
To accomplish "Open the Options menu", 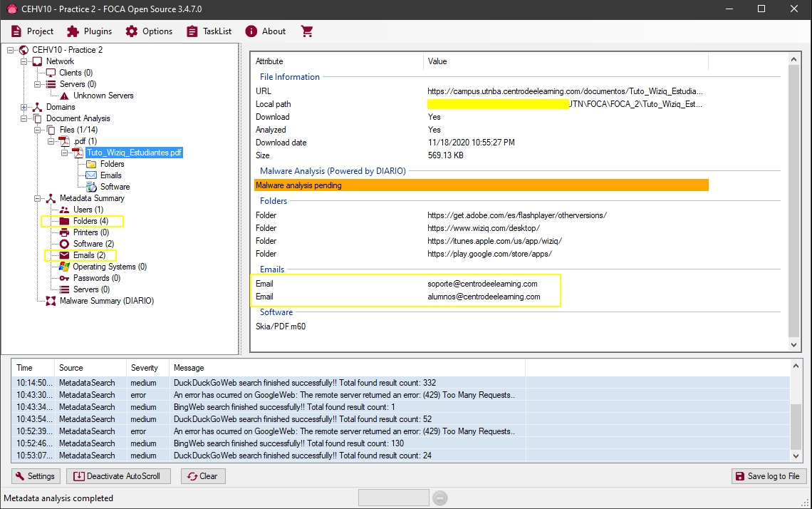I will pyautogui.click(x=149, y=31).
